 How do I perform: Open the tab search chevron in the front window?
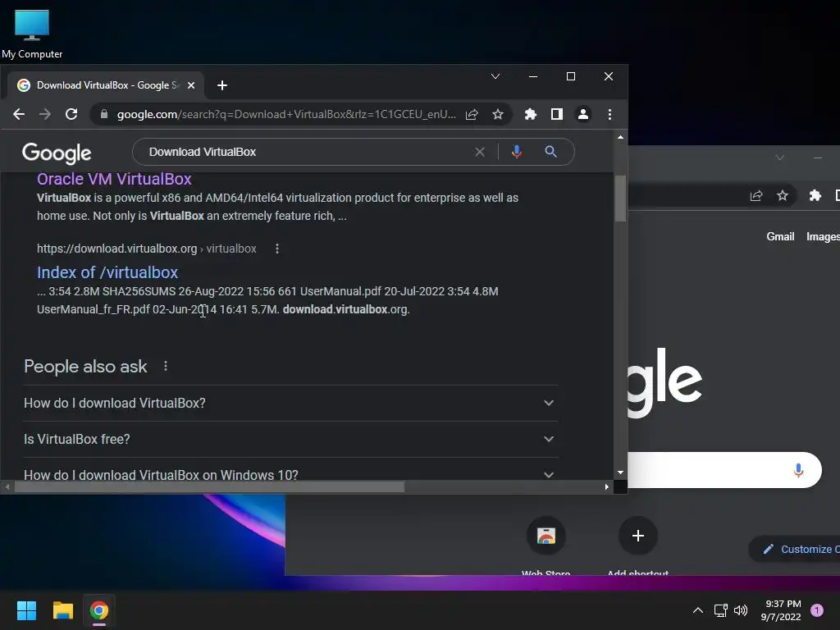tap(495, 76)
